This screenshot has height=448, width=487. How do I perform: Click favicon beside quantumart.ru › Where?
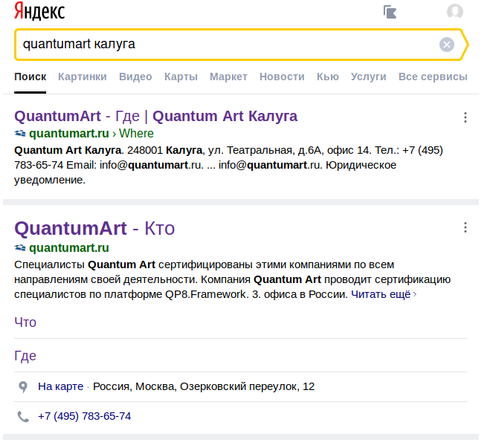coord(20,134)
